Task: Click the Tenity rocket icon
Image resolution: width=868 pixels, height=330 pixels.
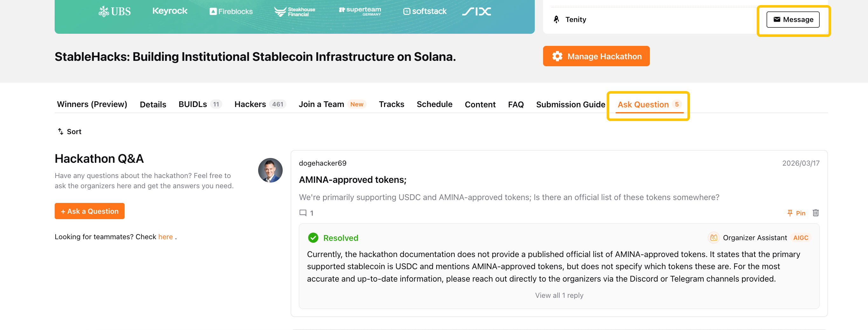Action: point(556,19)
